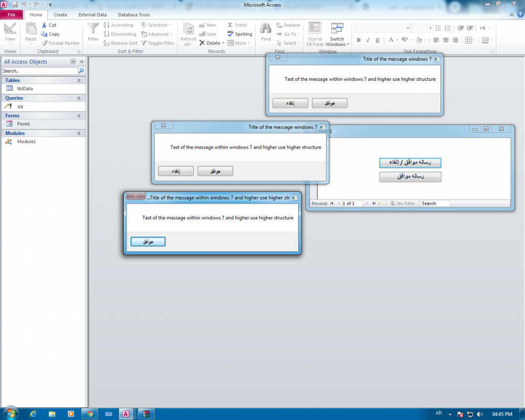This screenshot has width=525, height=420.
Task: Collapse the Tables group in navigation pane
Action: (79, 80)
